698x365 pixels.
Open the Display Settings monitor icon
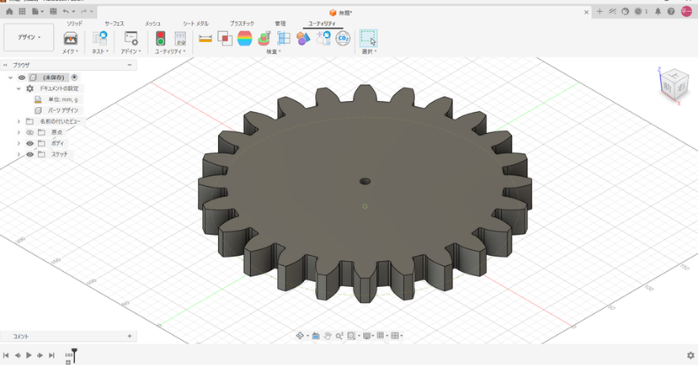pyautogui.click(x=367, y=336)
